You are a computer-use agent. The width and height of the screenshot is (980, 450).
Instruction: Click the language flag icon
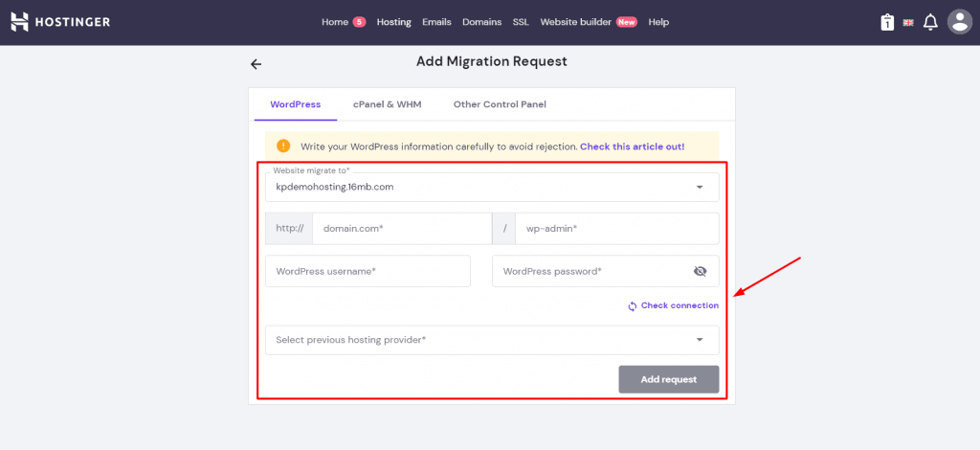click(908, 22)
